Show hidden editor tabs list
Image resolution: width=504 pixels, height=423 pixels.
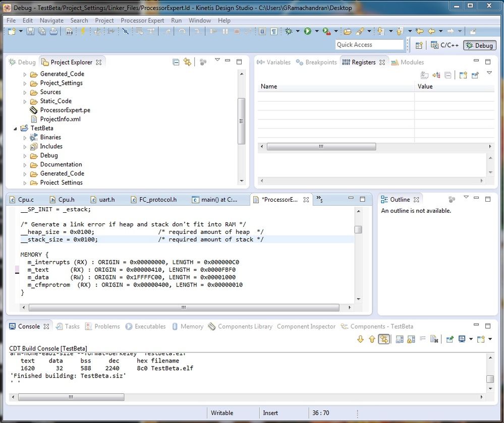click(x=319, y=199)
